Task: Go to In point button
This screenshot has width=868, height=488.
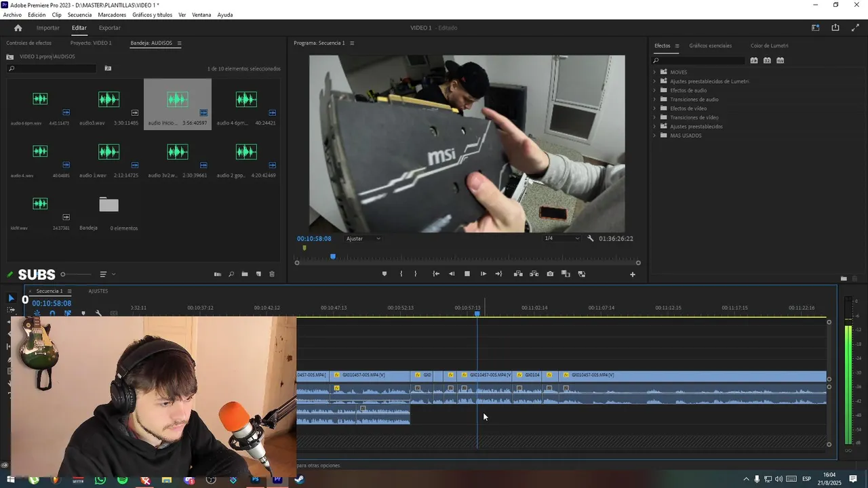Action: pos(436,274)
